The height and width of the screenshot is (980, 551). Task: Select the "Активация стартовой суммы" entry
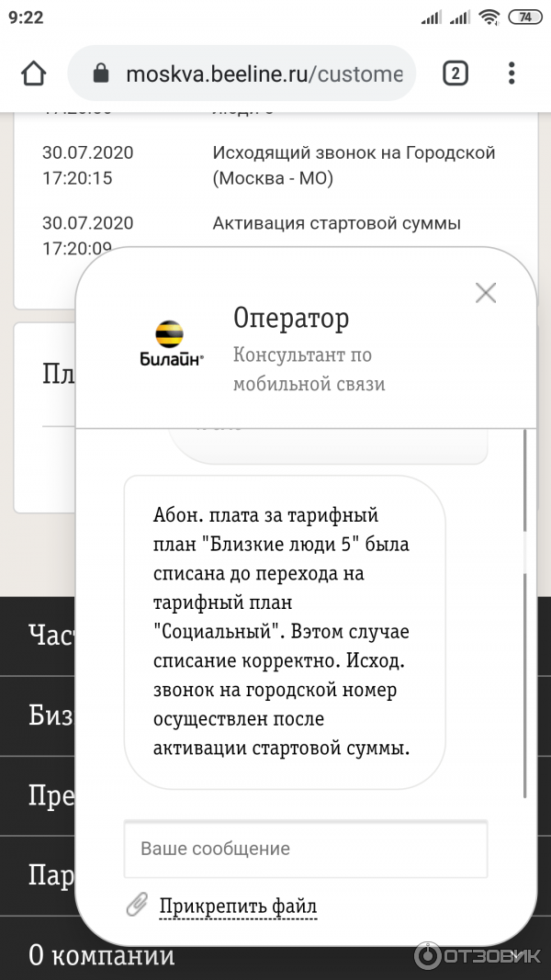tap(336, 223)
